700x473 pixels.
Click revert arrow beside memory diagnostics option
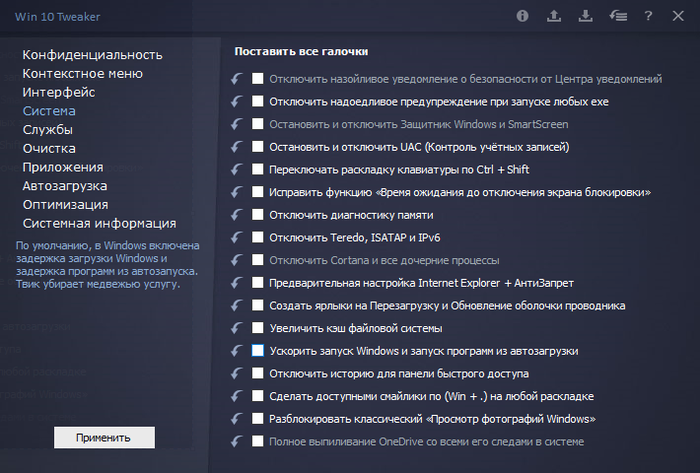pos(236,215)
